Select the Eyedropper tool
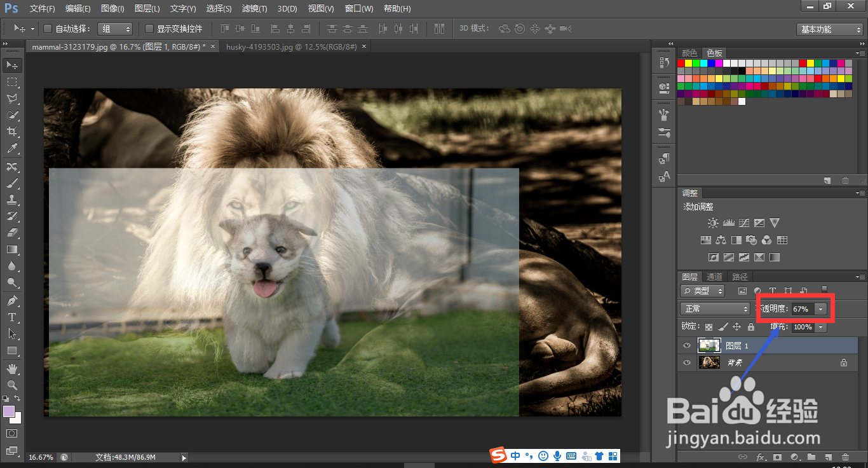Screen dimensions: 868x468 (11, 149)
